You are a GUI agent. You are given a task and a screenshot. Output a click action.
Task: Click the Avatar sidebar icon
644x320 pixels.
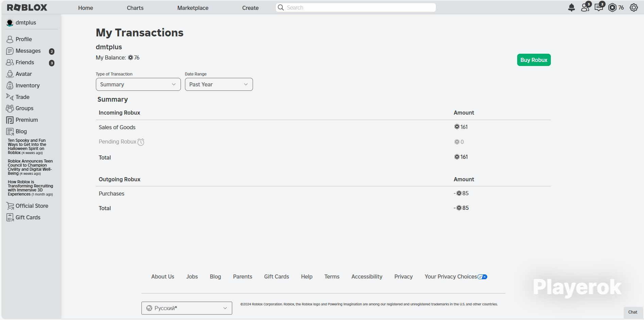(10, 74)
